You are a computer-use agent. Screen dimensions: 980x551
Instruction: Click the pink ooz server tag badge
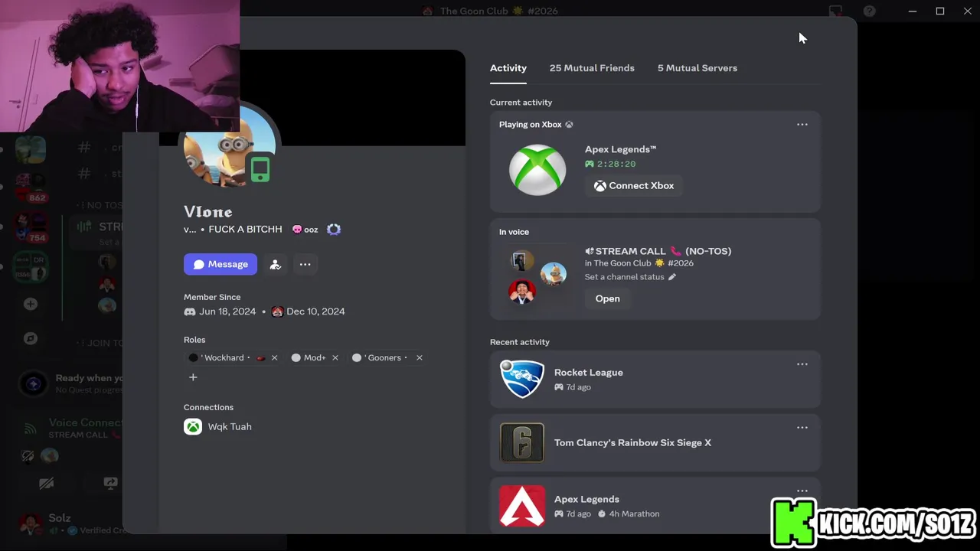pyautogui.click(x=305, y=229)
